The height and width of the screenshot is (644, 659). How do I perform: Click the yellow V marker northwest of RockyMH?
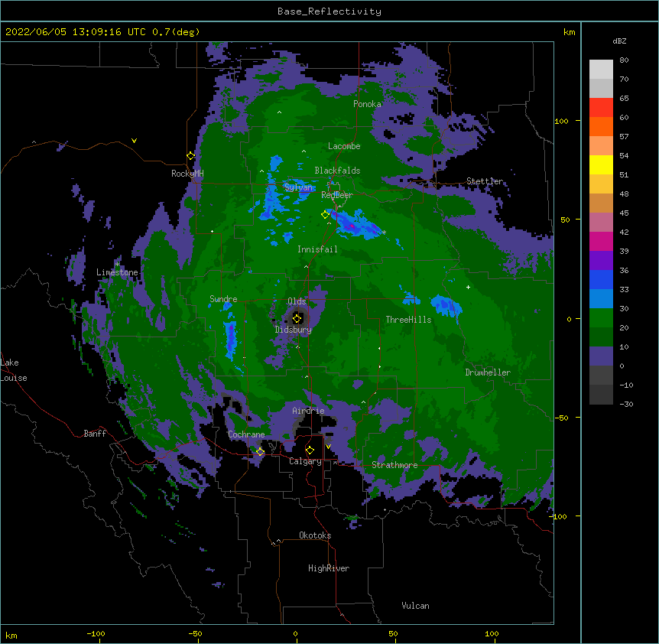(x=134, y=141)
